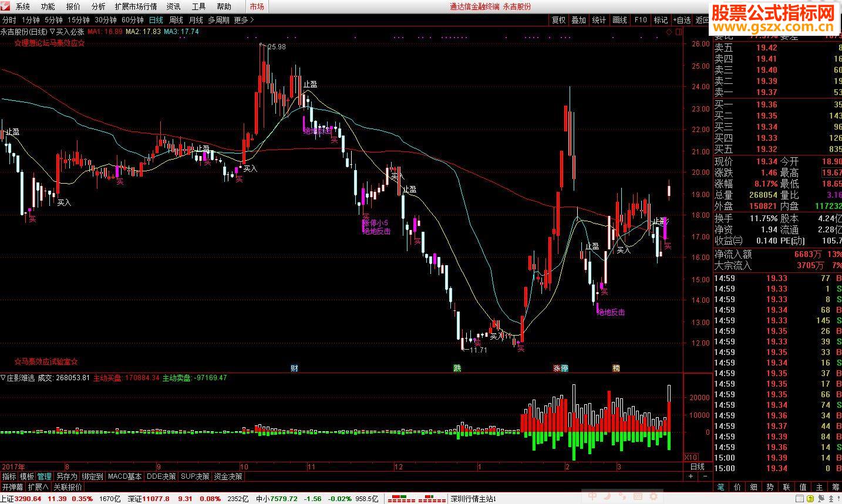Open the 功能 menu
842x504 pixels.
coord(48,6)
